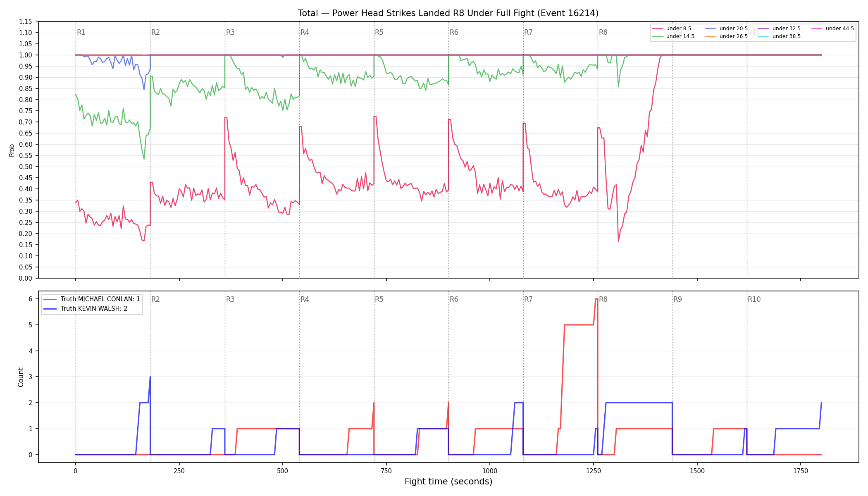The image size is (868, 496).
Task: Click the 0.00 tick on the Prob axis
Action: pos(25,278)
